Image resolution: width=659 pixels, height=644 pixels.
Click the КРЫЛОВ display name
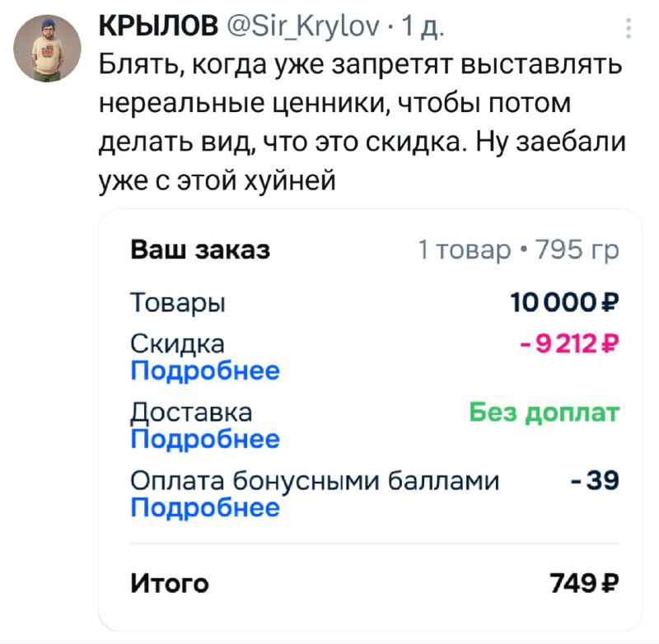156,31
